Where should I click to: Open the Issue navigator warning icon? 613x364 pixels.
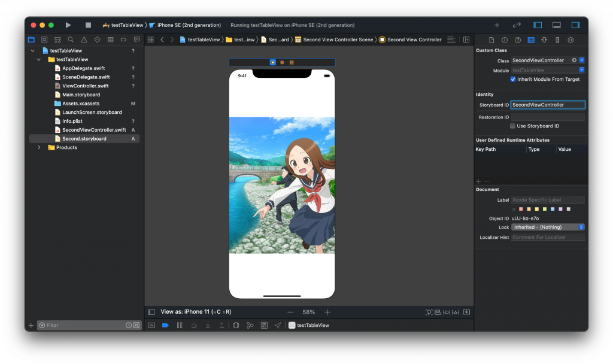point(84,40)
